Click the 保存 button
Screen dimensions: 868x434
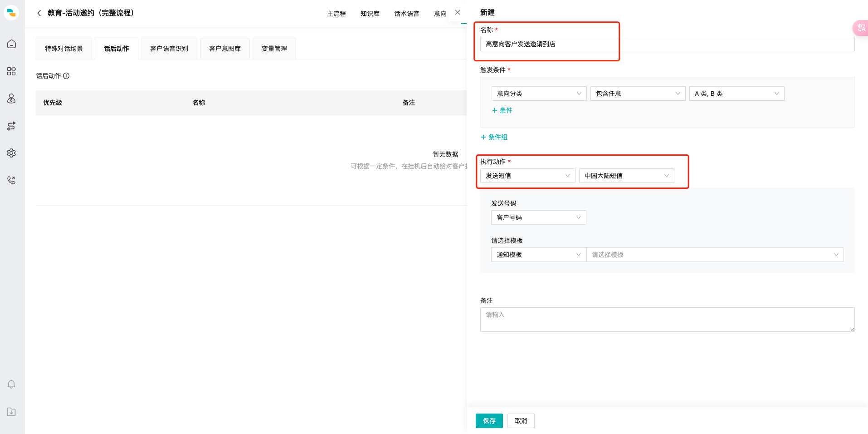coord(489,421)
